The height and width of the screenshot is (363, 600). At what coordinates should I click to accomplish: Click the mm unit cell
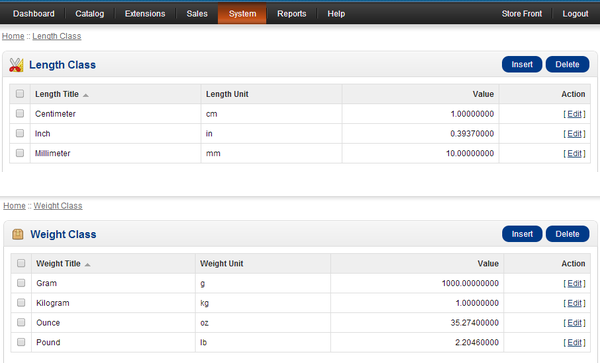point(271,153)
